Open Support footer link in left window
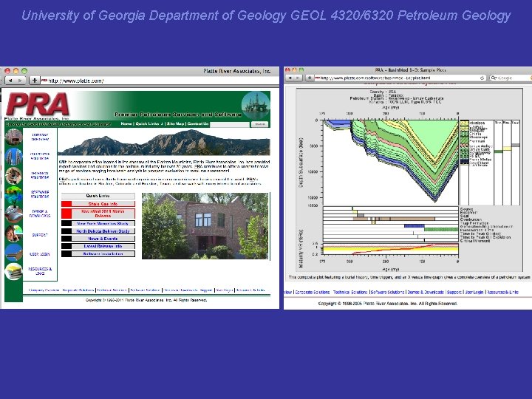 (206, 290)
